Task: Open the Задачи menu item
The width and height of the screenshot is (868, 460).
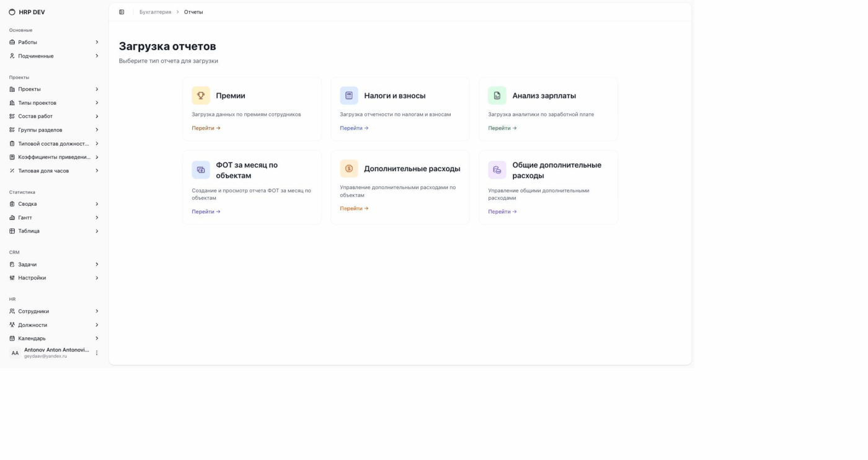Action: (55, 265)
